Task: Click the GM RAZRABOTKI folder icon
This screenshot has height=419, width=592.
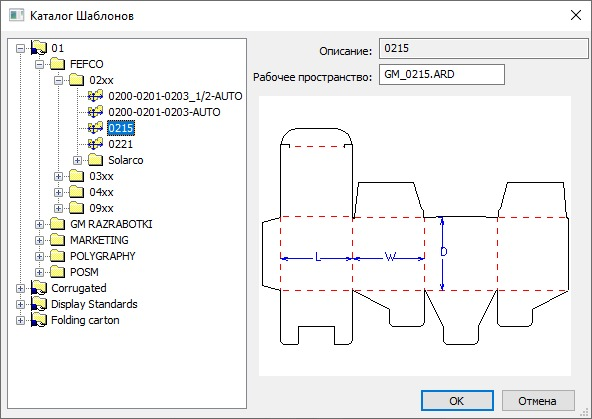Action: click(58, 224)
